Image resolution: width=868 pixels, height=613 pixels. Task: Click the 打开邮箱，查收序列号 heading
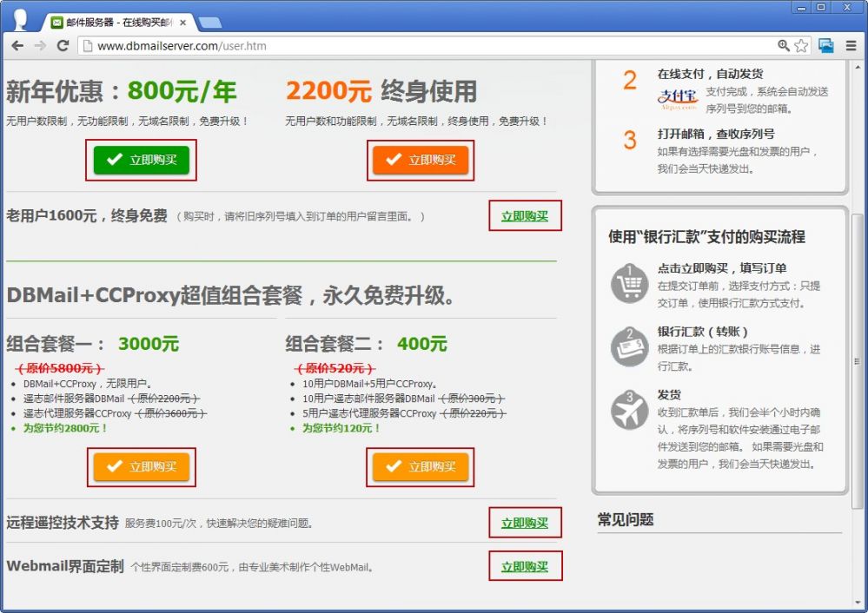(716, 134)
